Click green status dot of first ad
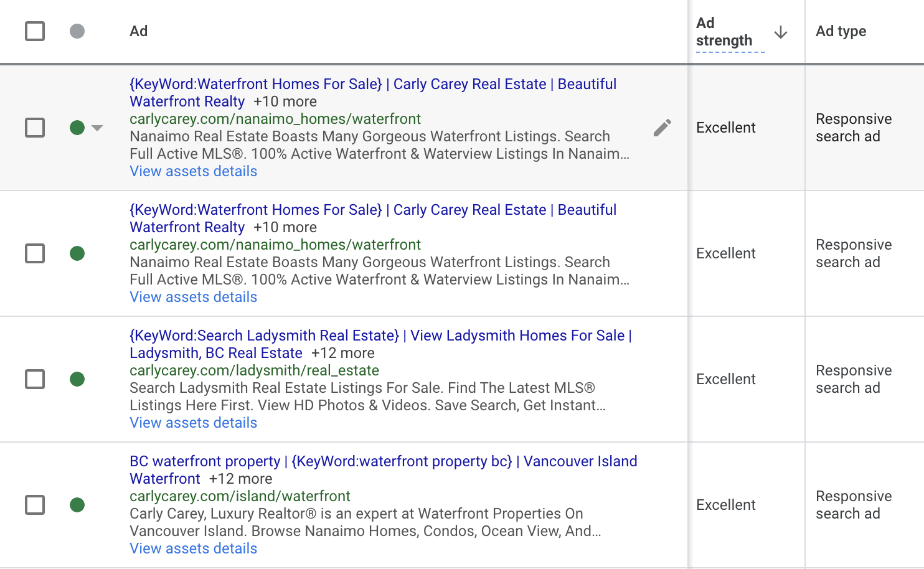The width and height of the screenshot is (924, 569). click(x=77, y=128)
